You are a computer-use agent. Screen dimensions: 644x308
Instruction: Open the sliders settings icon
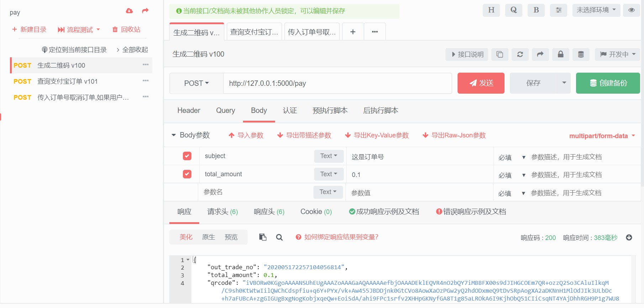[x=559, y=10]
